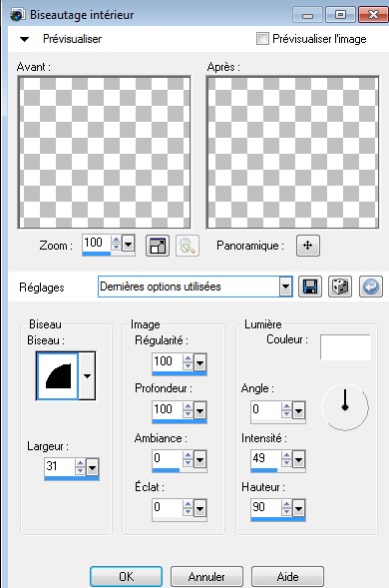Click the reset to default arrow icon
Image resolution: width=389 pixels, height=588 pixels.
(371, 287)
